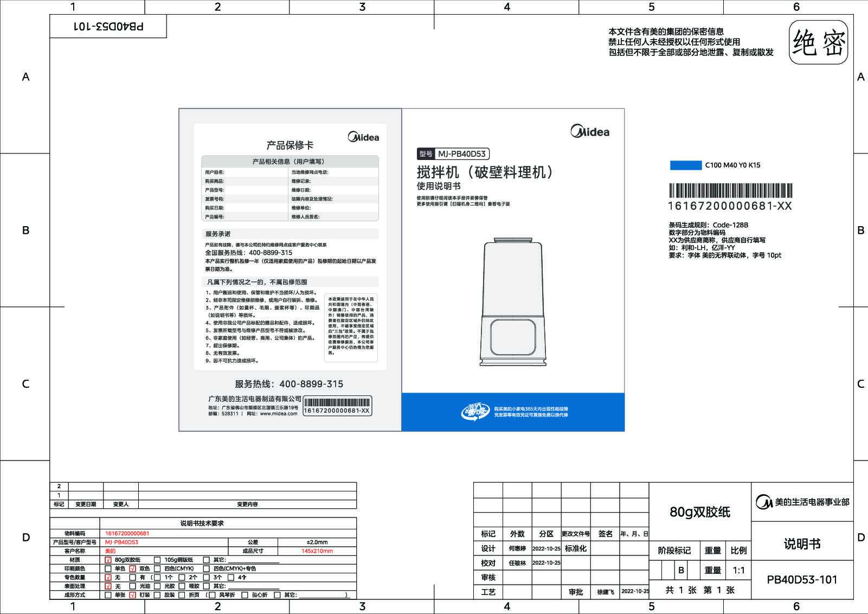The width and height of the screenshot is (868, 614).
Task: Click the www.midea.com website address
Action: coord(279,413)
